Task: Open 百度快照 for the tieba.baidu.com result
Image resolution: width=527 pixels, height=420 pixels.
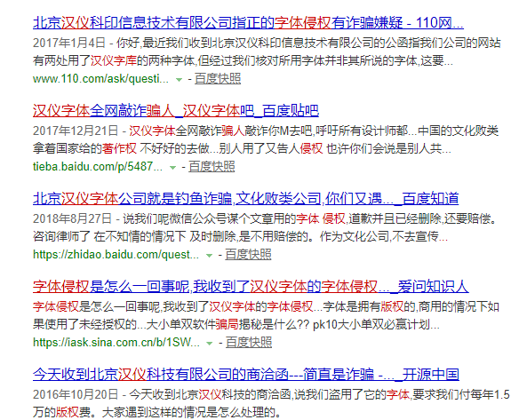Action: coord(212,167)
